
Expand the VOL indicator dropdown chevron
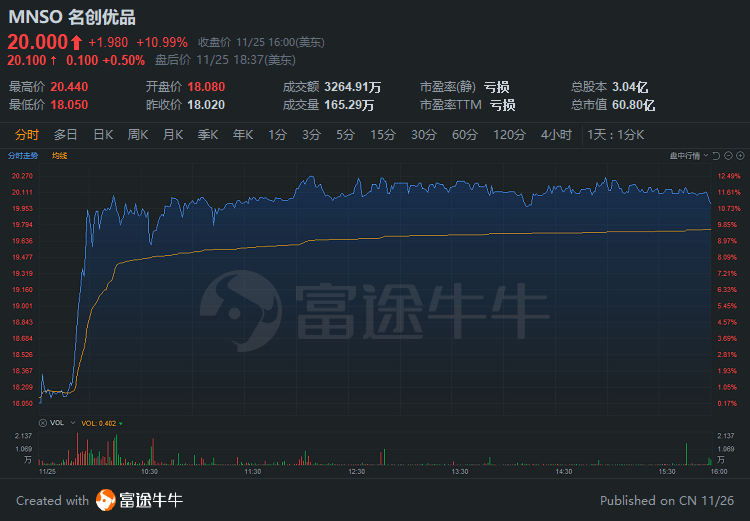click(x=73, y=423)
